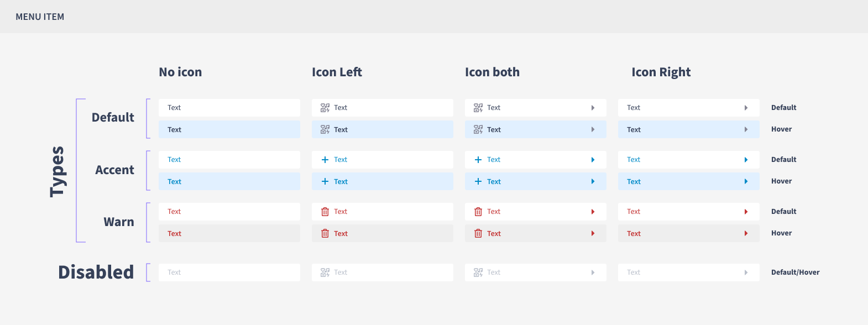Select the Warn No icon default menu item

point(229,212)
